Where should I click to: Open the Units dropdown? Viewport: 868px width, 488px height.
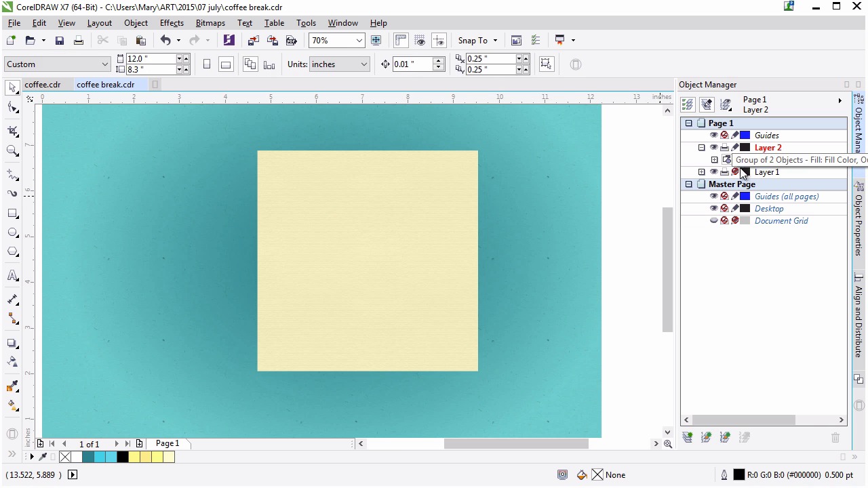[x=363, y=64]
